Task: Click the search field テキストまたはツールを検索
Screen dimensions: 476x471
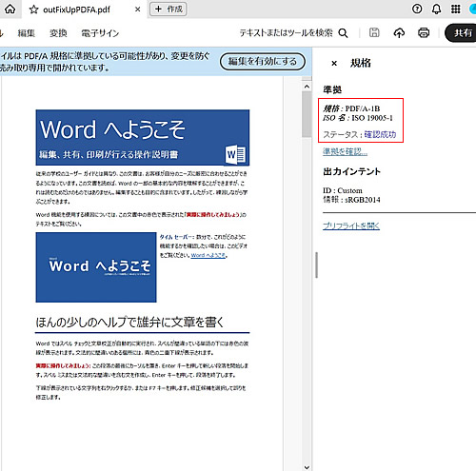Action: click(x=286, y=32)
